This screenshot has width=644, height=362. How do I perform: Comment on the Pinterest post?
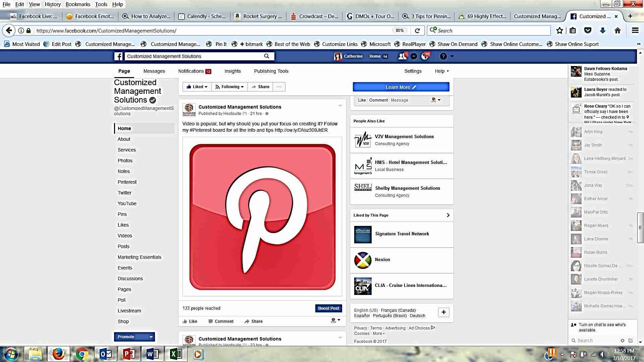(221, 321)
